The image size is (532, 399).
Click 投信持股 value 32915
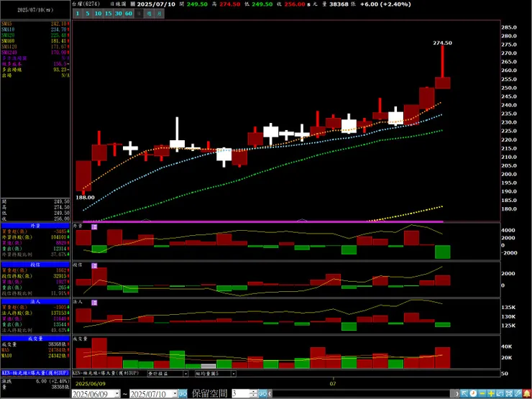point(60,276)
